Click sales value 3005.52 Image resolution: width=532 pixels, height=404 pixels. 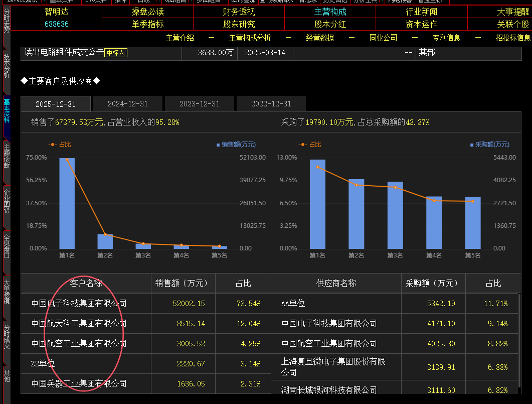pyautogui.click(x=191, y=344)
